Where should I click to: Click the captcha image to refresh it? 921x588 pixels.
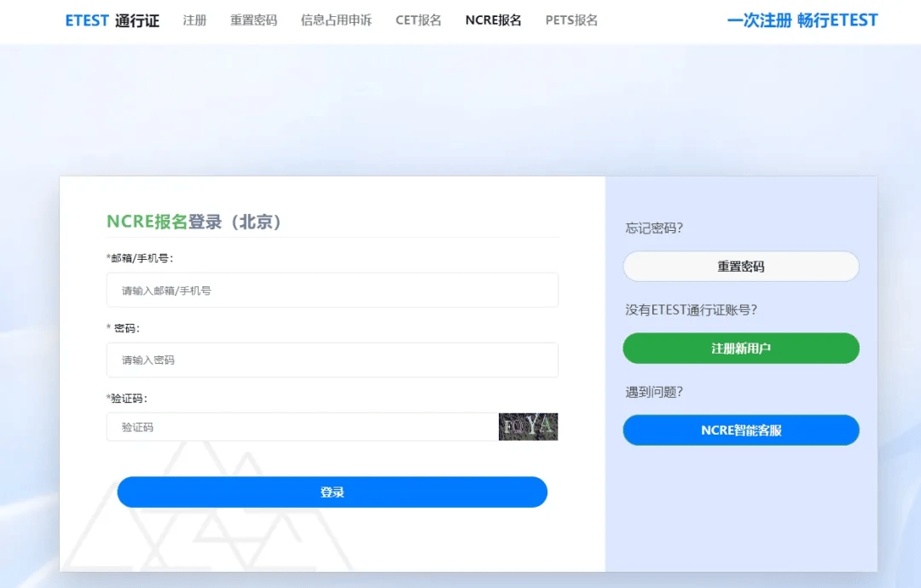coord(528,426)
